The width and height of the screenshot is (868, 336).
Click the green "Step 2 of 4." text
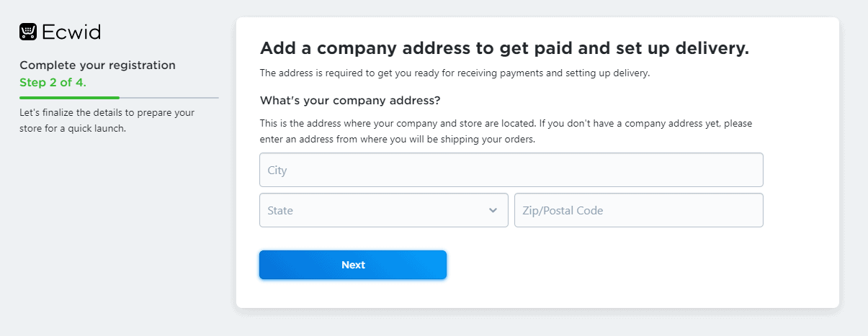tap(53, 82)
